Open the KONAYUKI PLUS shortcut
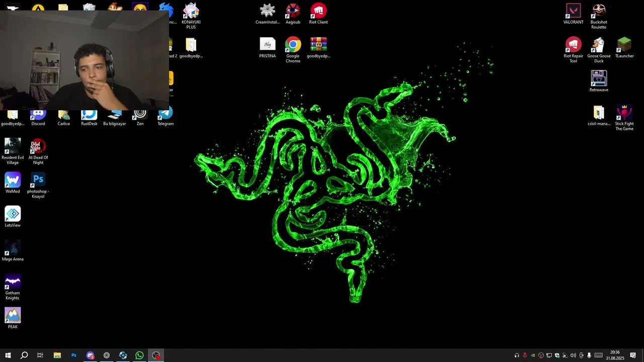The width and height of the screenshot is (644, 362). [x=191, y=16]
